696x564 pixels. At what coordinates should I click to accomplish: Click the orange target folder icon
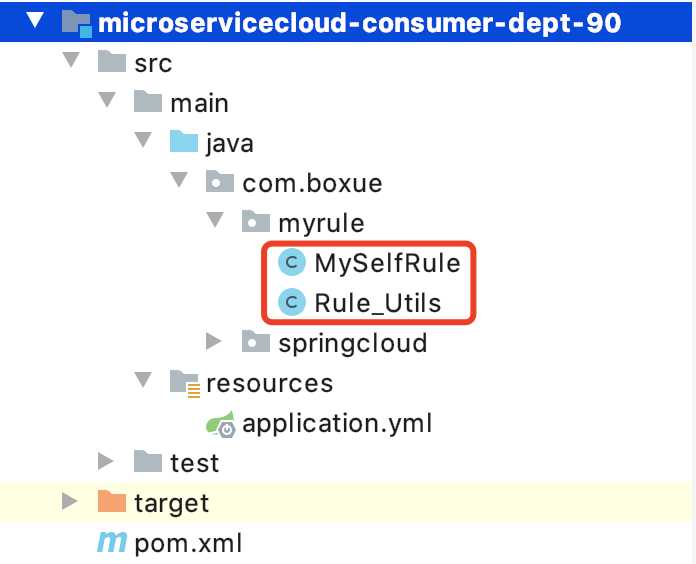tap(112, 501)
